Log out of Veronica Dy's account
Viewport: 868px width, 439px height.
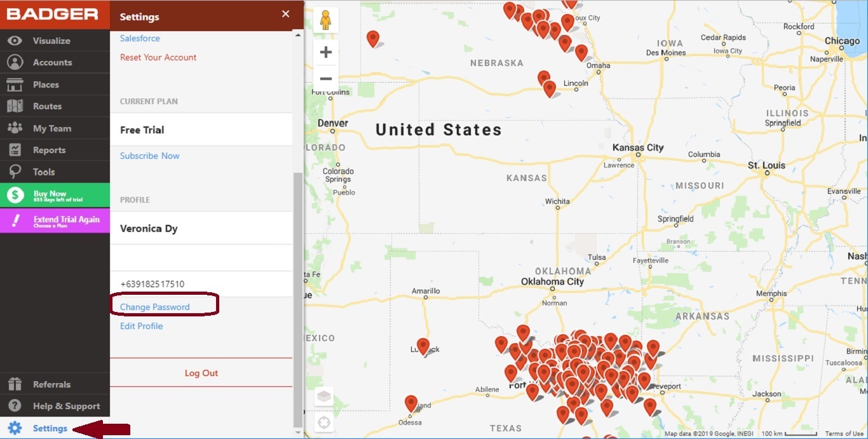click(201, 373)
